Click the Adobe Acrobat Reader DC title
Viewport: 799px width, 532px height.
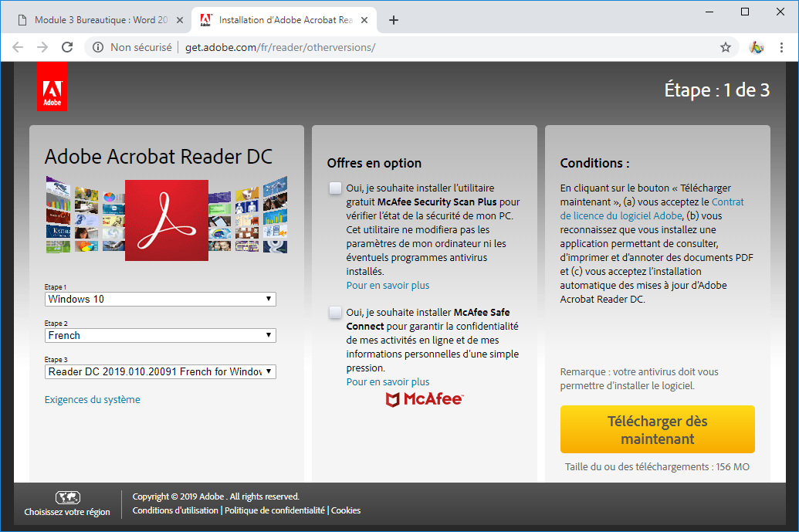[x=158, y=157]
